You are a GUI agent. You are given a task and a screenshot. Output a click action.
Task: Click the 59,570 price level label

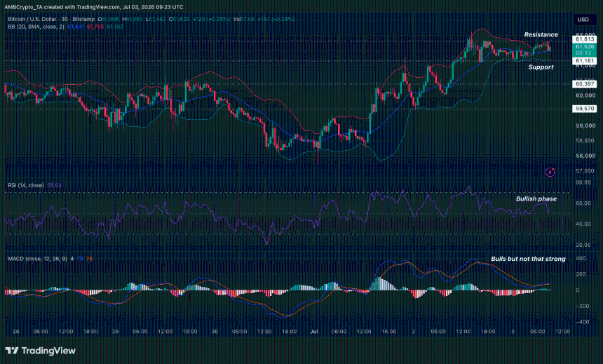[x=585, y=109]
